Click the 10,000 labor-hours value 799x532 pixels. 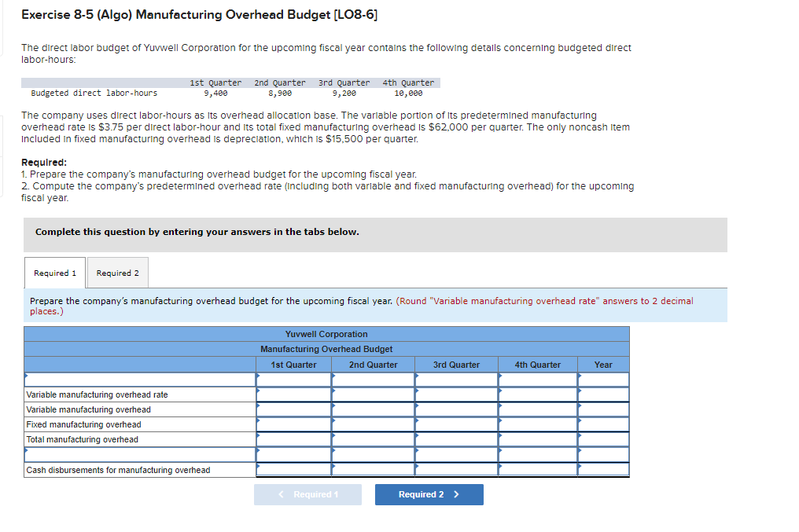(408, 94)
